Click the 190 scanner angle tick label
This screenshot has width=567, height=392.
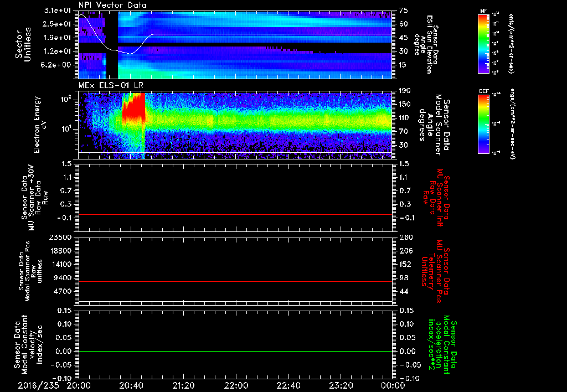[x=405, y=91]
